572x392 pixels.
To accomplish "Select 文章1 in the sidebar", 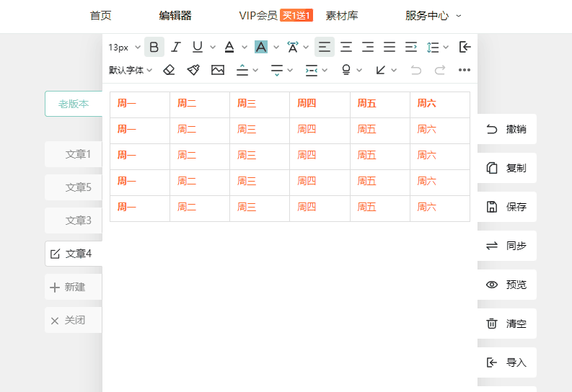I will pos(74,154).
